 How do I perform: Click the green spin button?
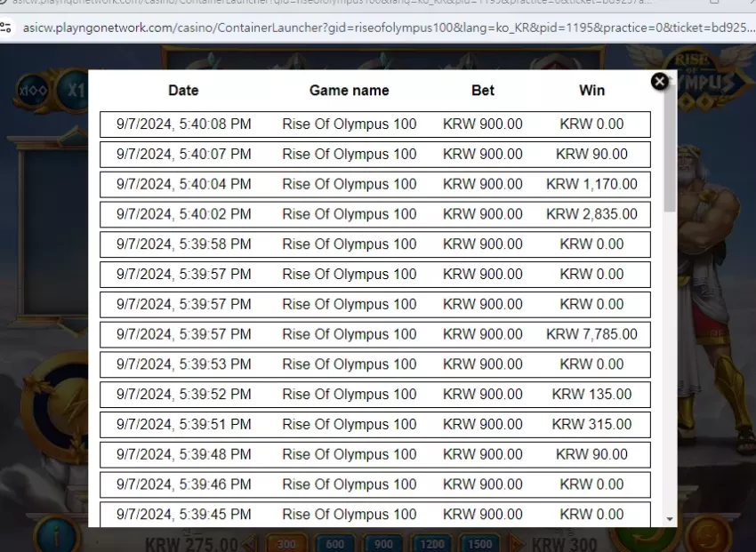tap(646, 539)
